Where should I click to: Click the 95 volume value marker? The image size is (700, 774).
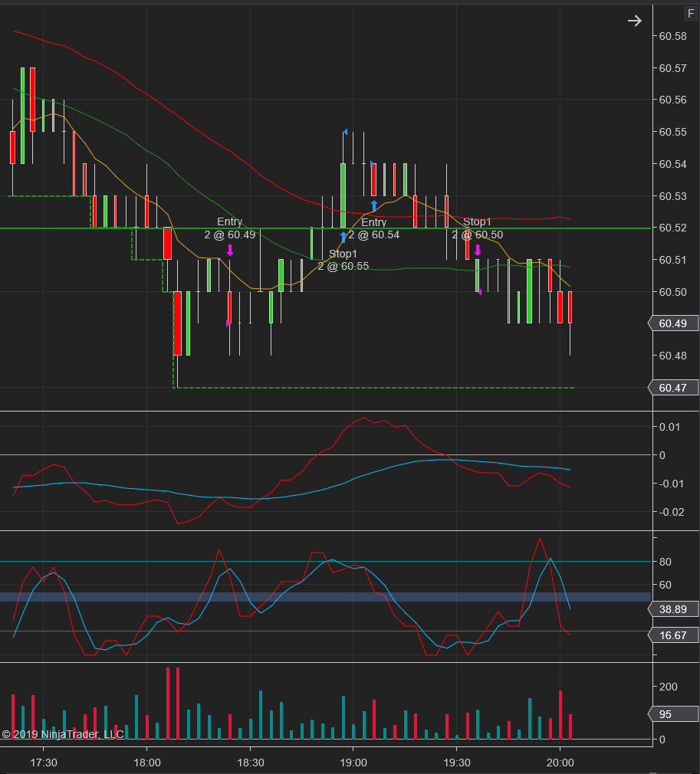coord(673,714)
